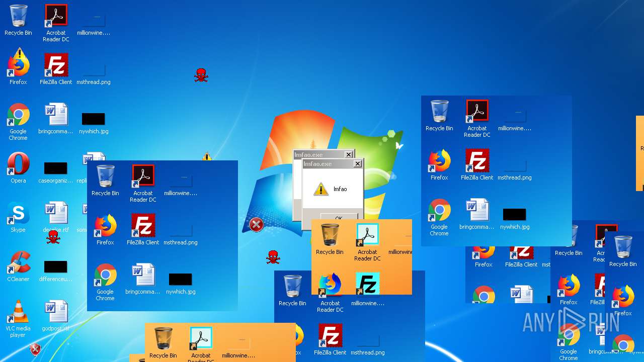The image size is (644, 362).
Task: Click the "VLC media player" label text
Action: (18, 332)
